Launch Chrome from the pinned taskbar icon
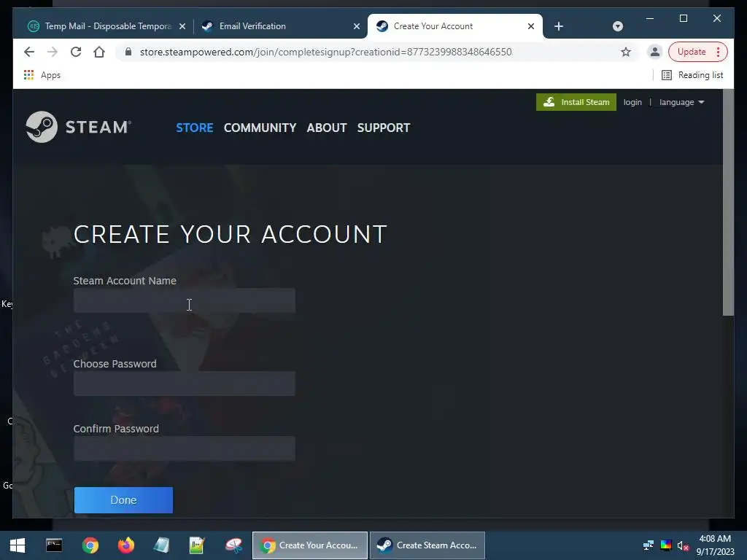747x560 pixels. pos(90,545)
